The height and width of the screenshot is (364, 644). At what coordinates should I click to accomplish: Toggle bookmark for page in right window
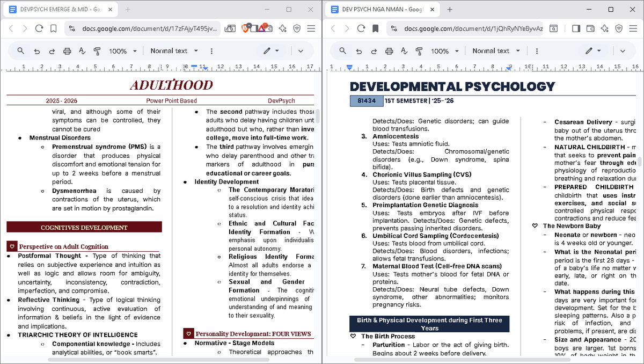(375, 28)
